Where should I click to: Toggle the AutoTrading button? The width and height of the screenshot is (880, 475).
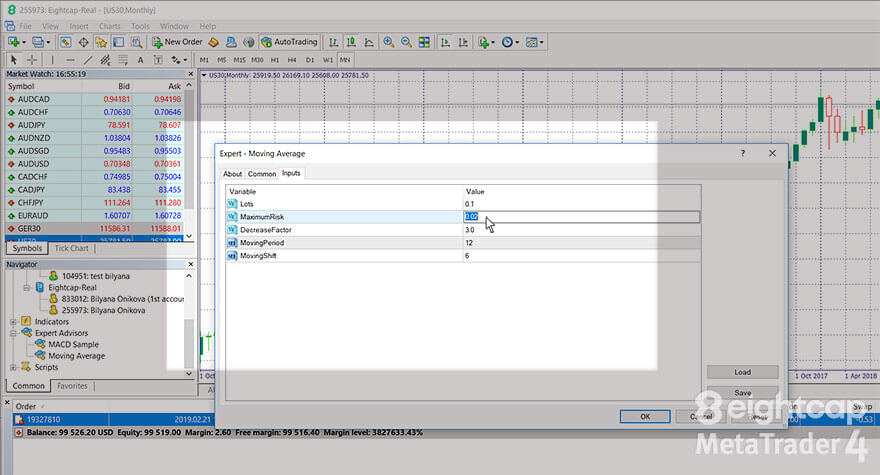290,42
